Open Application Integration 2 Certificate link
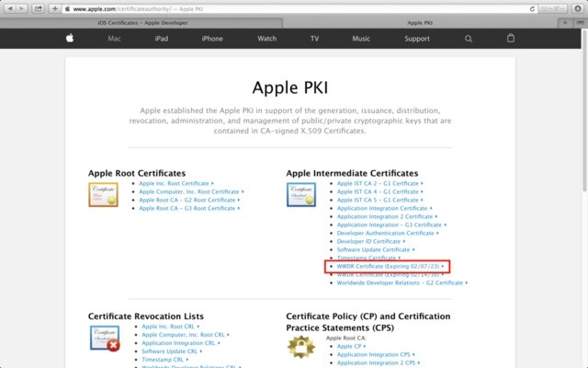The image size is (588, 368). [x=385, y=216]
